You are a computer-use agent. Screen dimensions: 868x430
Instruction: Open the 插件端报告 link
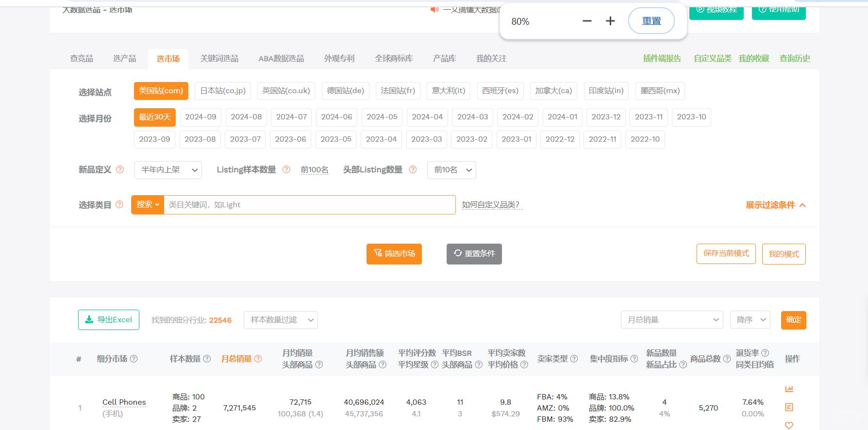pos(662,59)
